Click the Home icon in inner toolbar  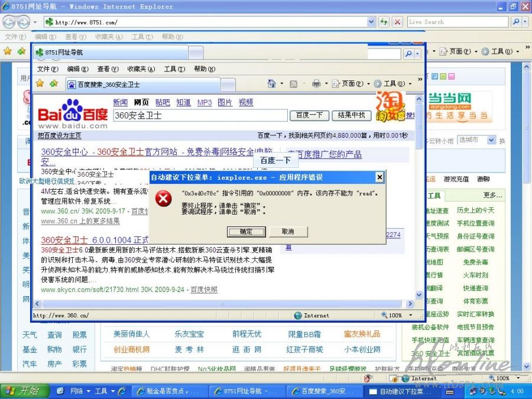271,84
